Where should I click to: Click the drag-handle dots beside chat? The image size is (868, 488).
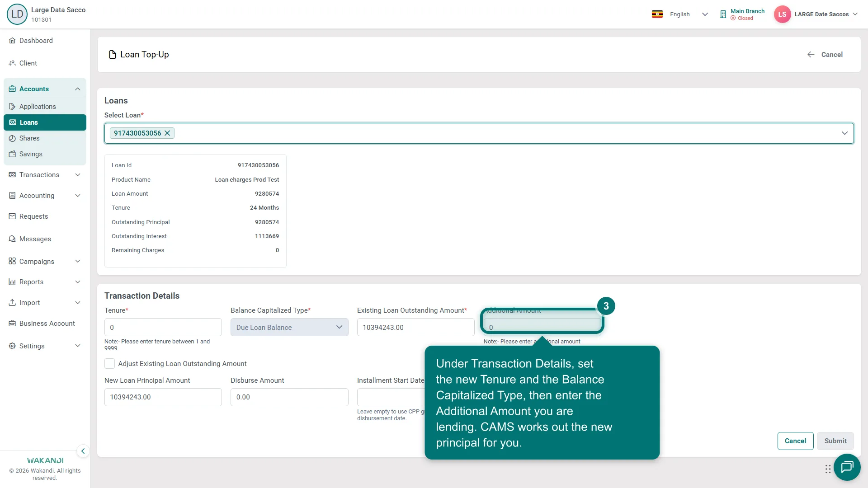[828, 469]
